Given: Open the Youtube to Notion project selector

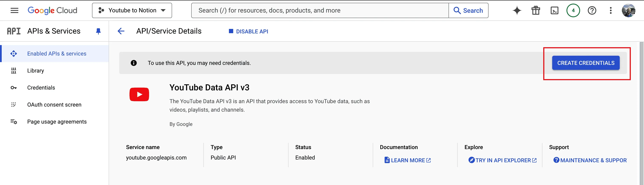Looking at the screenshot, I should point(132,10).
